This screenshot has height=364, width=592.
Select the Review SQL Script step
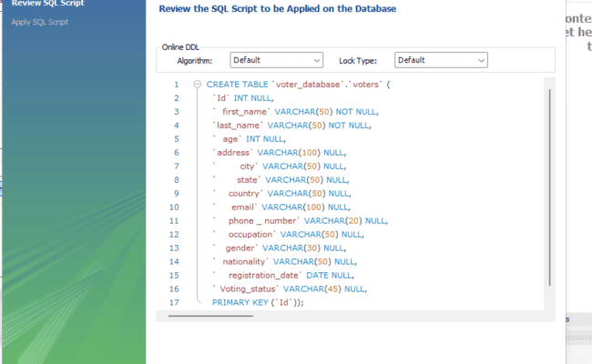[47, 4]
